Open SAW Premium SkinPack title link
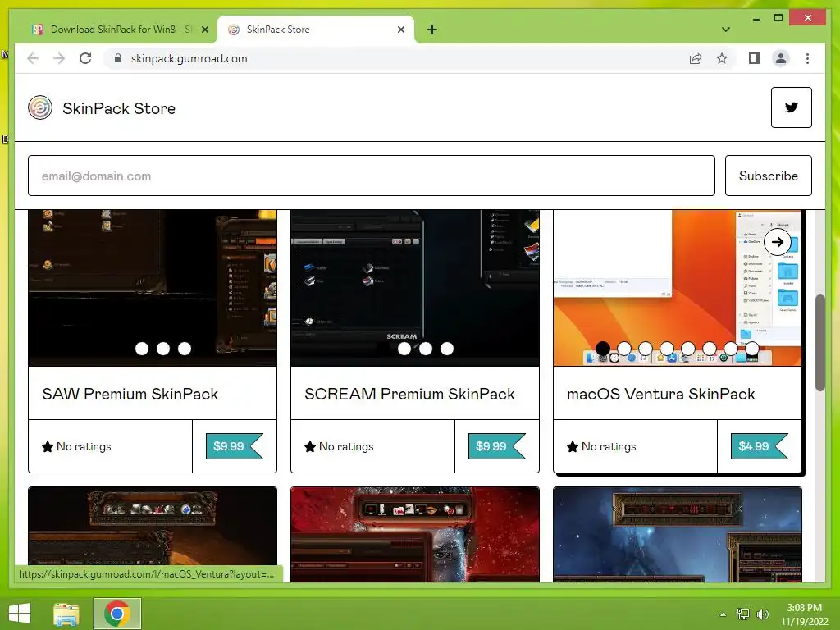The width and height of the screenshot is (840, 630). point(130,394)
